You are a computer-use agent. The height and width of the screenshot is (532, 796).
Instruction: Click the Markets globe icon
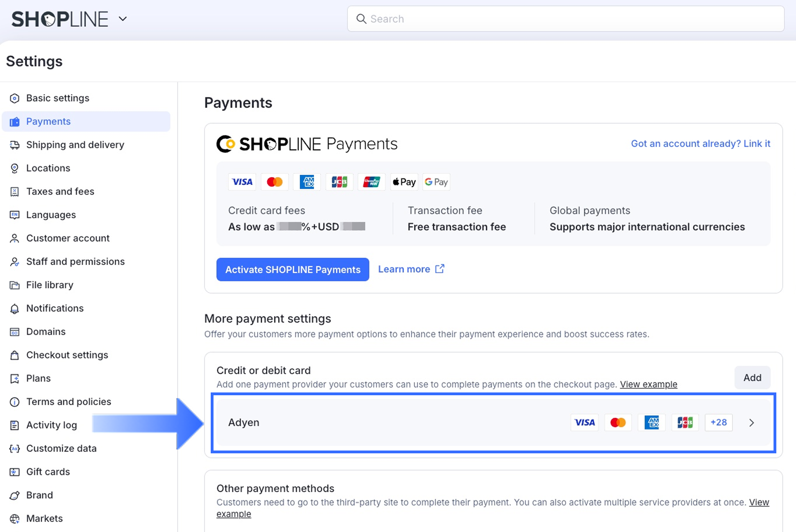[15, 519]
